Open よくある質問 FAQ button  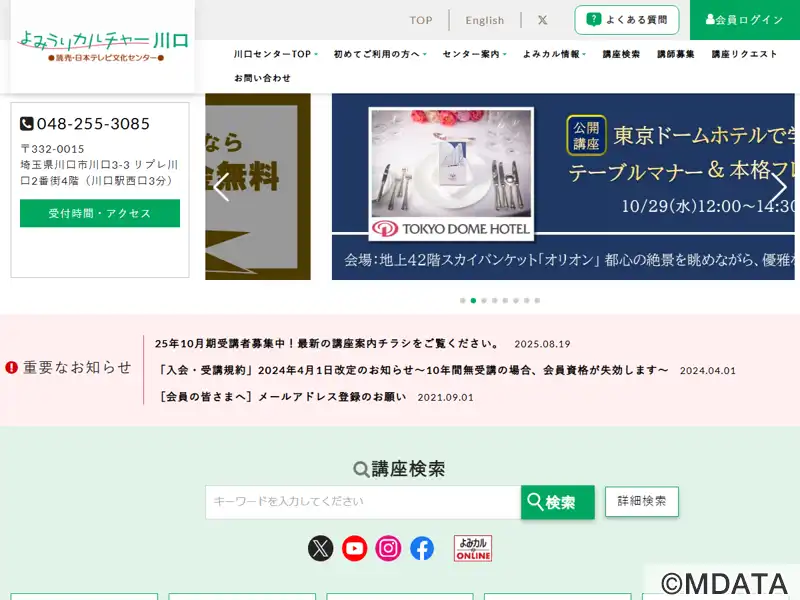point(627,20)
